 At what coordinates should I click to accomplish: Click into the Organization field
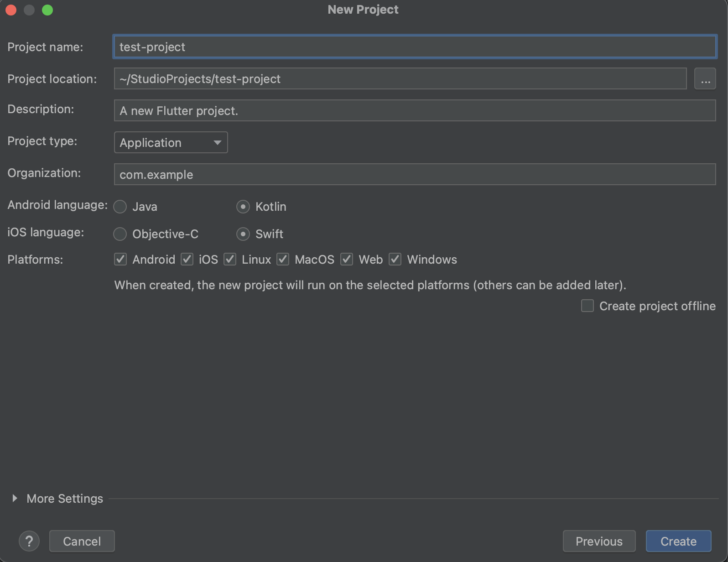[x=414, y=175]
